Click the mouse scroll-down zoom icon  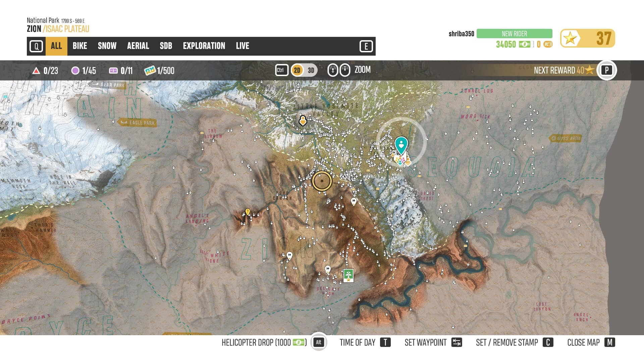pos(332,70)
